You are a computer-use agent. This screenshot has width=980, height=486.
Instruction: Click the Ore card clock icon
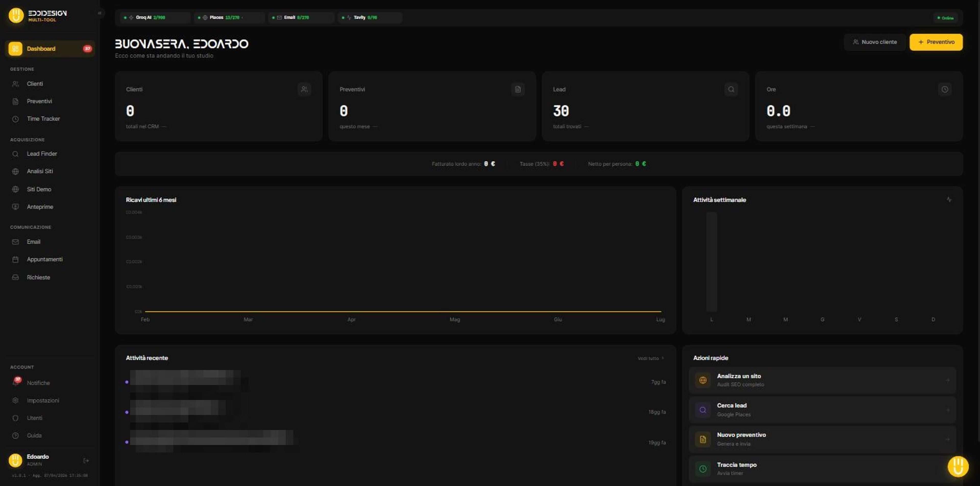pyautogui.click(x=945, y=89)
